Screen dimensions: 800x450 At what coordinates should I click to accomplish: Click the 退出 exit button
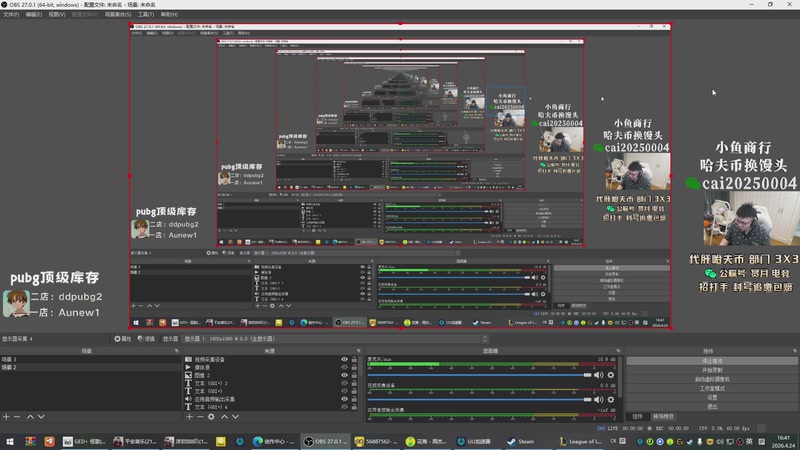coord(712,407)
